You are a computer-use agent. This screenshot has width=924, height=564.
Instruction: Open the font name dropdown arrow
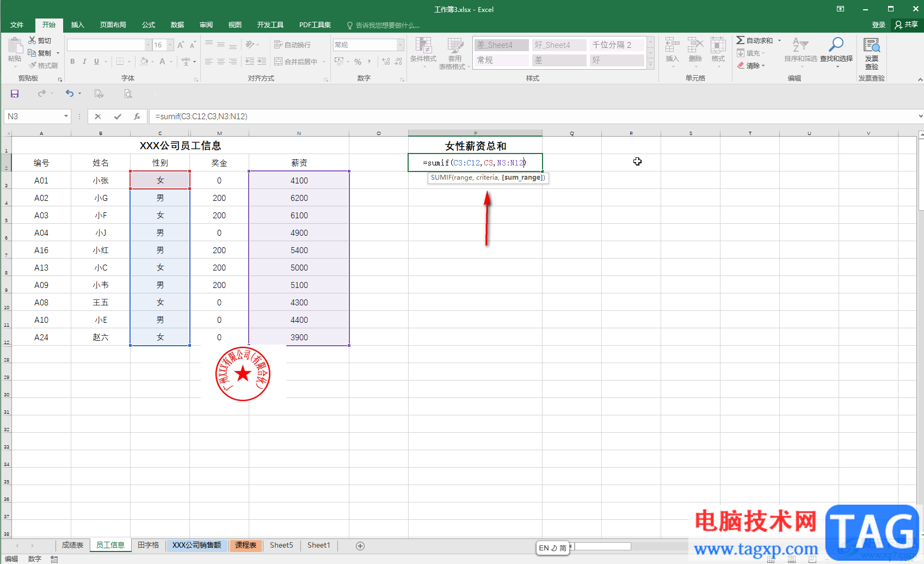pyautogui.click(x=148, y=45)
